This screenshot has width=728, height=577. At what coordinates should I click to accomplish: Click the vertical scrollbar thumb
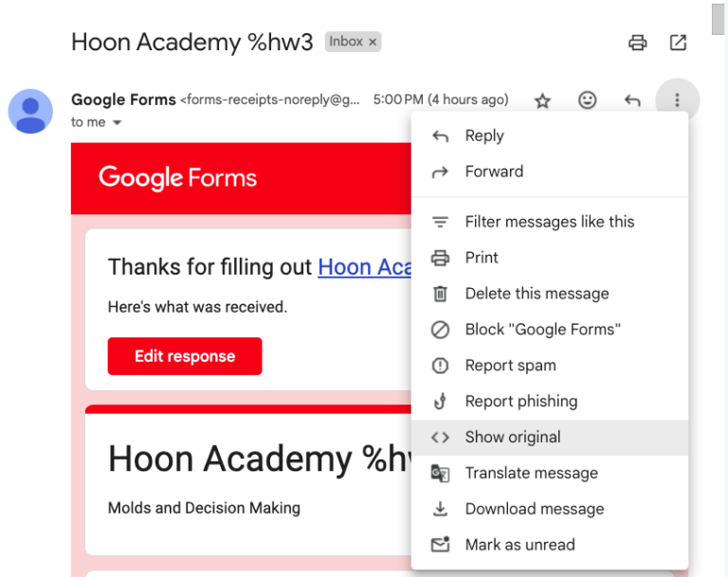click(718, 19)
